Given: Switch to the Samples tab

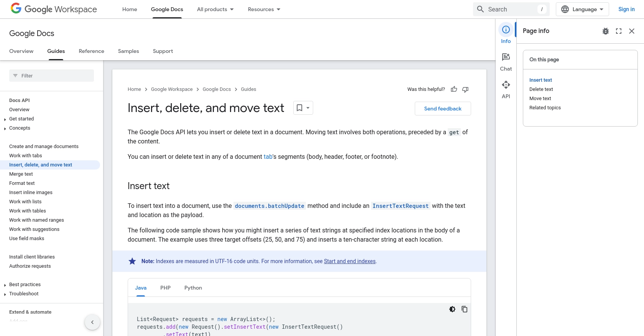Looking at the screenshot, I should [x=128, y=51].
